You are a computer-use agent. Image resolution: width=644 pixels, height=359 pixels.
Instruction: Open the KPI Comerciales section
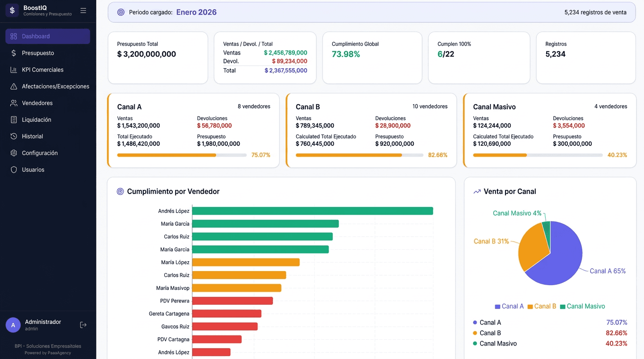(41, 70)
